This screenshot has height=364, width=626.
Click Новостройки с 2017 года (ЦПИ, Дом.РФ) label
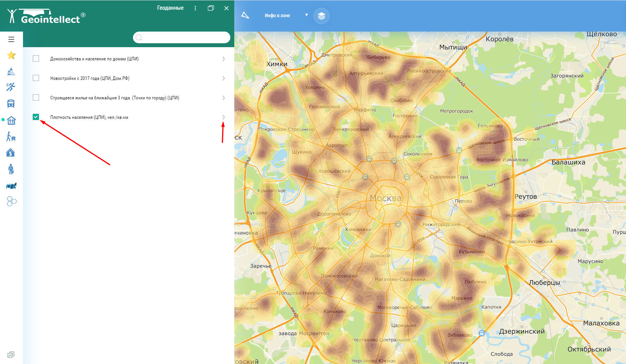coord(90,78)
